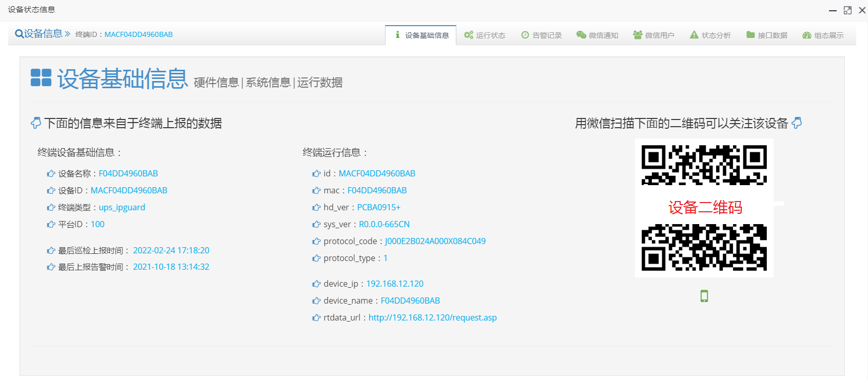This screenshot has height=380, width=868.
Task: Click the device_name value F04DD4960BAB
Action: tap(411, 301)
